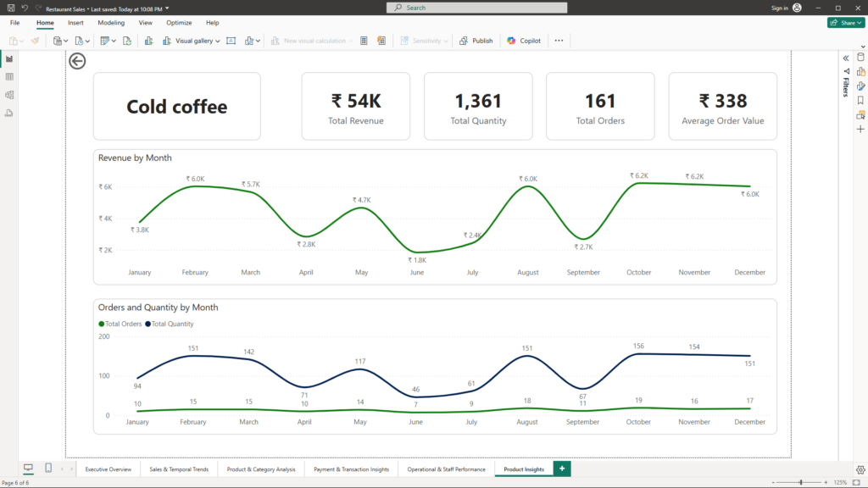
Task: Open the Modeling ribbon tab
Action: (x=111, y=23)
